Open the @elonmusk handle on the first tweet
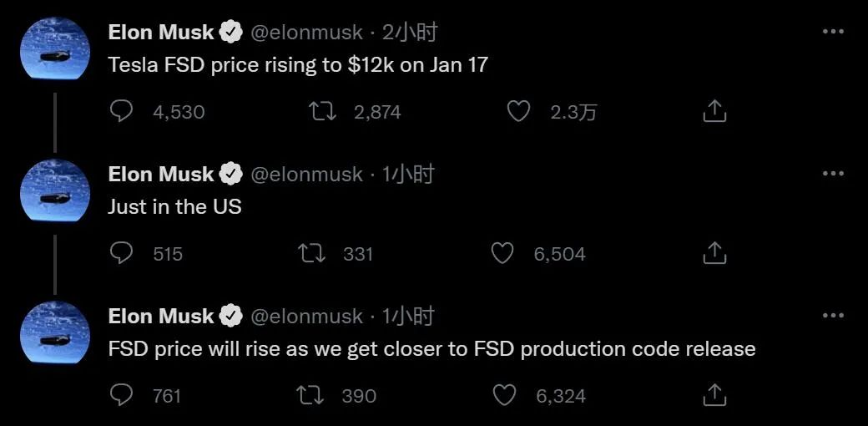 (306, 33)
